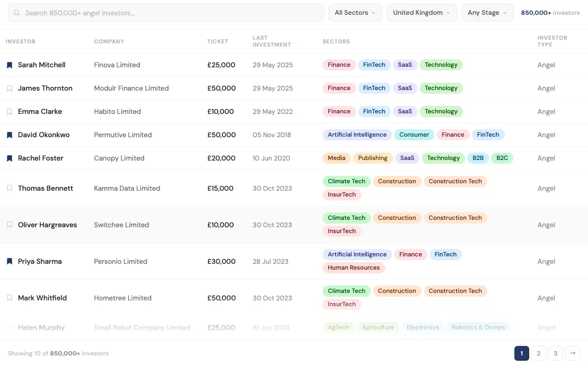
Task: Go to page 2
Action: [x=539, y=353]
